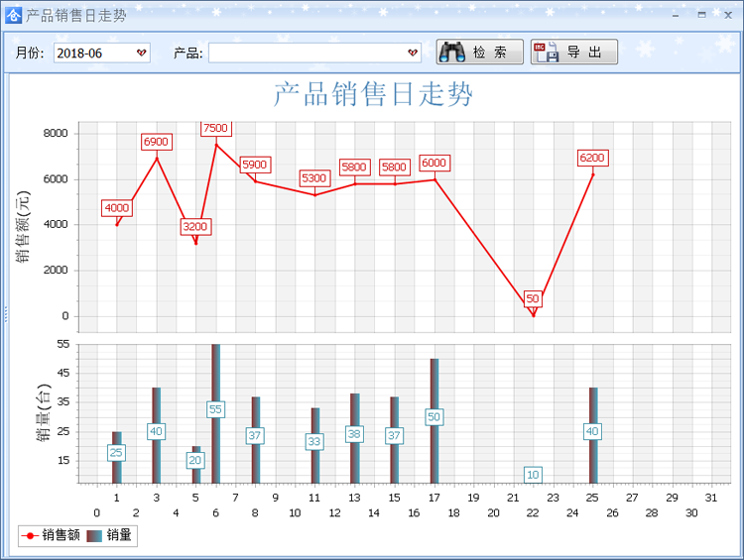Click the red 50 sales label on day 22

[x=533, y=298]
